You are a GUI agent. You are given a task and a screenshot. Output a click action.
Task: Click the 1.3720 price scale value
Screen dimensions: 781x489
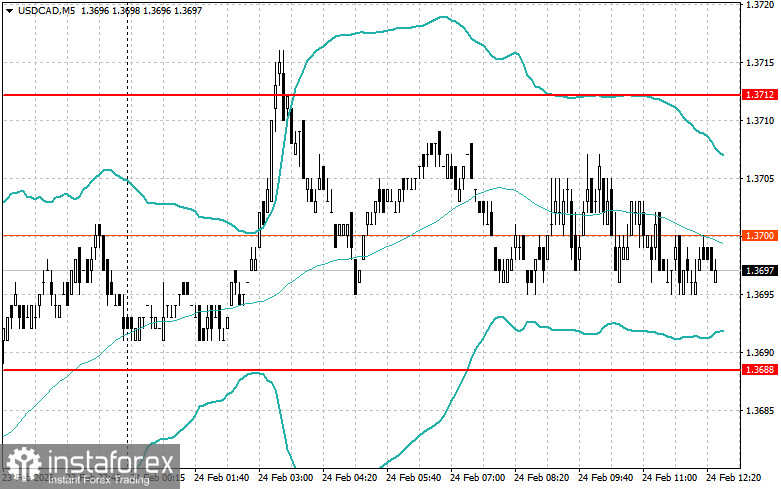[x=760, y=4]
